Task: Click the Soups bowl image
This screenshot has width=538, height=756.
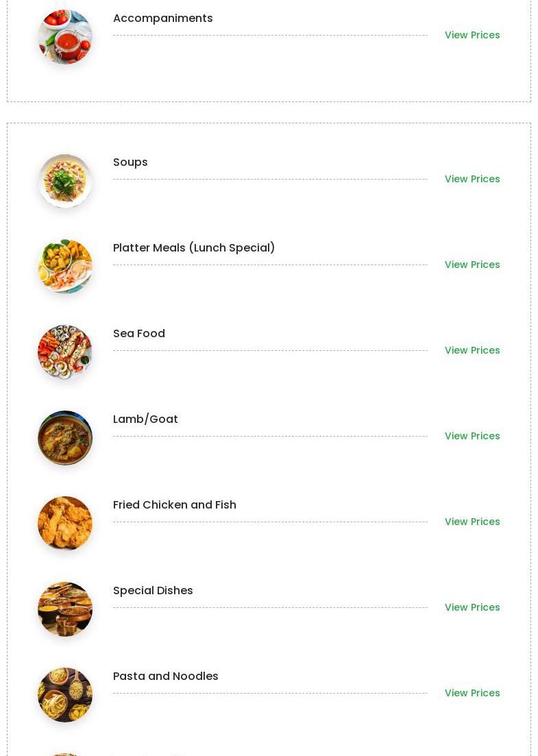Action: coord(65,181)
